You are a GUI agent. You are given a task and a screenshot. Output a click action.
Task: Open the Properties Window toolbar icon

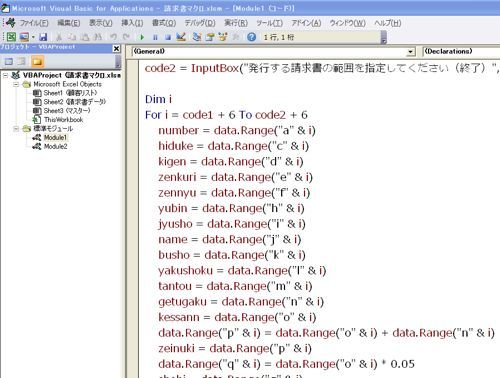[x=210, y=37]
